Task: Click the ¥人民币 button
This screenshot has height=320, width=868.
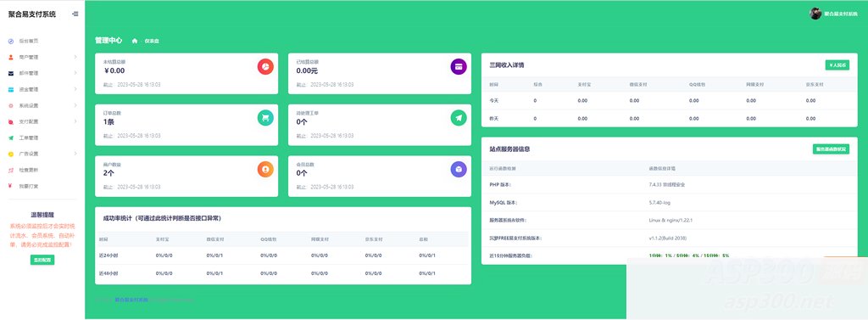Action: (x=837, y=65)
